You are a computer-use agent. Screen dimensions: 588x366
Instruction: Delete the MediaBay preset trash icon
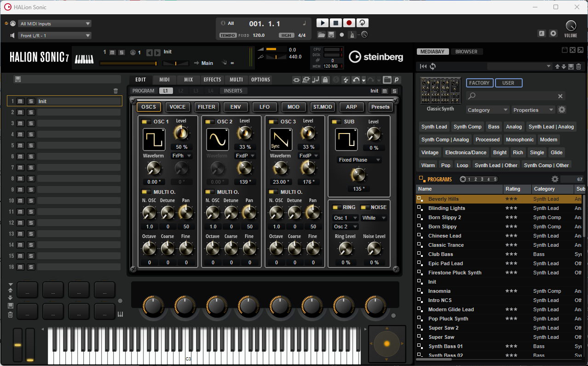[579, 66]
